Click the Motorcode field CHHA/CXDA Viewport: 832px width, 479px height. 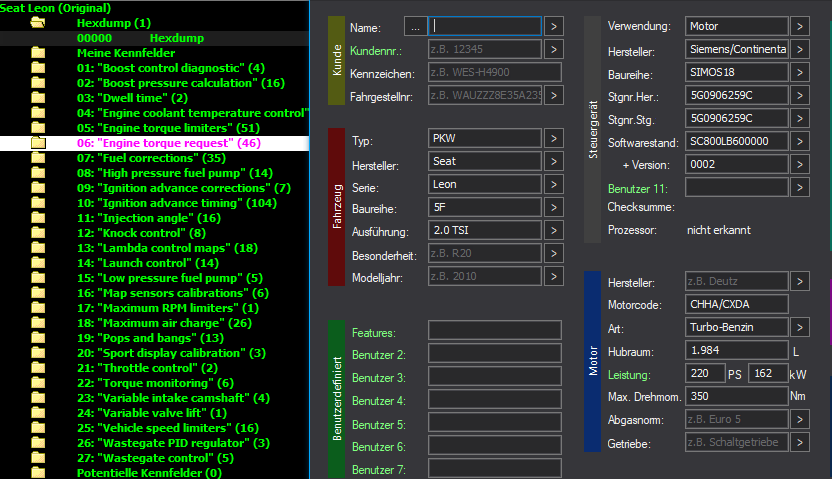736,304
